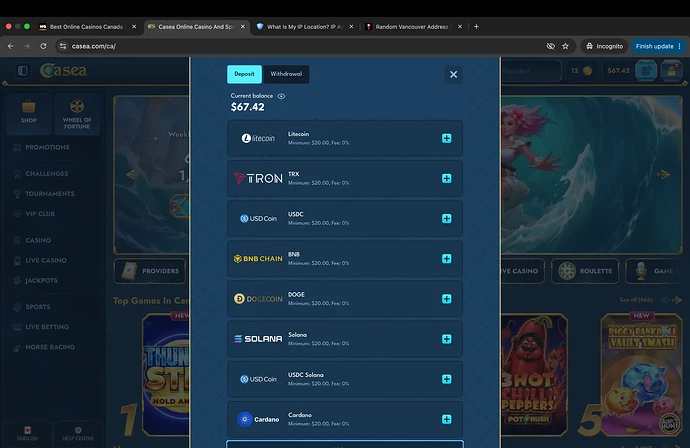Close the deposit dialog with X
This screenshot has height=448, width=690.
[x=453, y=74]
